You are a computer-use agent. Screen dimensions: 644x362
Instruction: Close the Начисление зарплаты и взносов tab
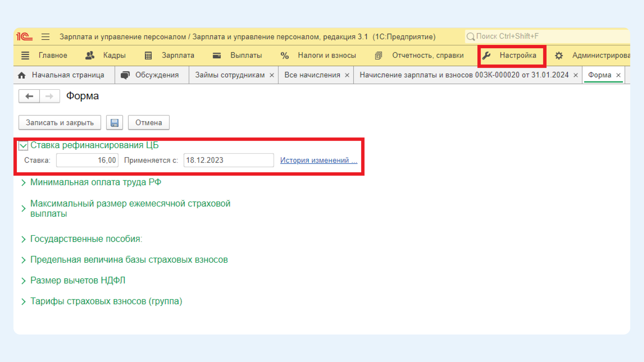[x=576, y=75]
